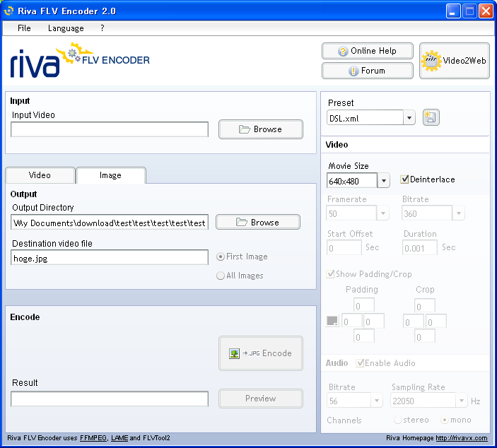Toggle the Enable Audio checkbox
The image size is (497, 448).
pos(359,362)
